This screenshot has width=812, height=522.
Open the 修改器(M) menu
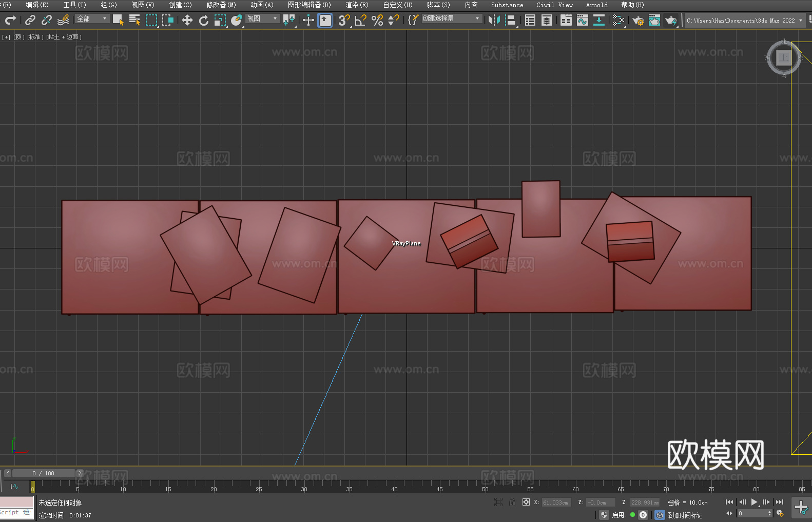click(221, 5)
